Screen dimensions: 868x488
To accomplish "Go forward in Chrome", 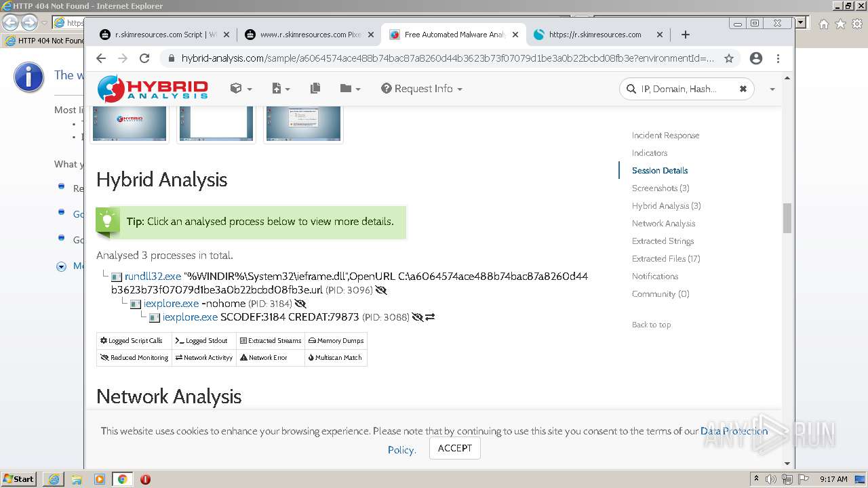I will pyautogui.click(x=123, y=58).
